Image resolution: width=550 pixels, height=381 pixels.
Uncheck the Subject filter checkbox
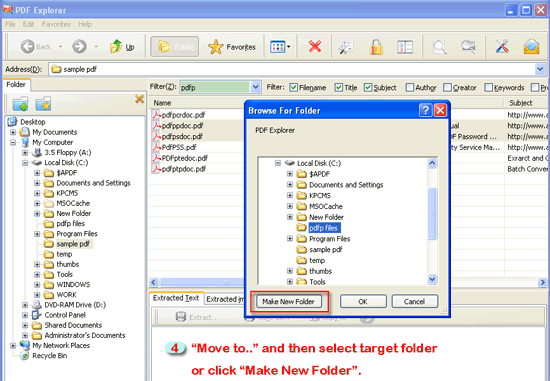coord(368,87)
